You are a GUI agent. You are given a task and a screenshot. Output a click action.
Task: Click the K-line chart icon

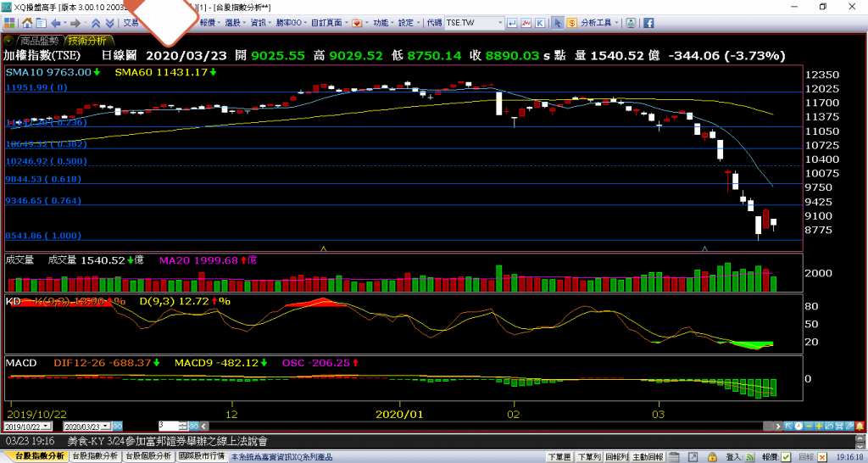tap(540, 23)
